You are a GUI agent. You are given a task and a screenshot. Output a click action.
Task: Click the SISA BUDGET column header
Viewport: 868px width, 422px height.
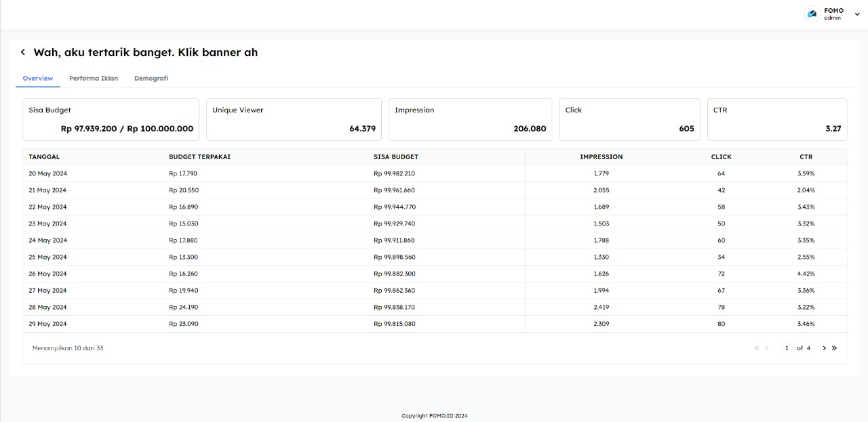[x=396, y=157]
